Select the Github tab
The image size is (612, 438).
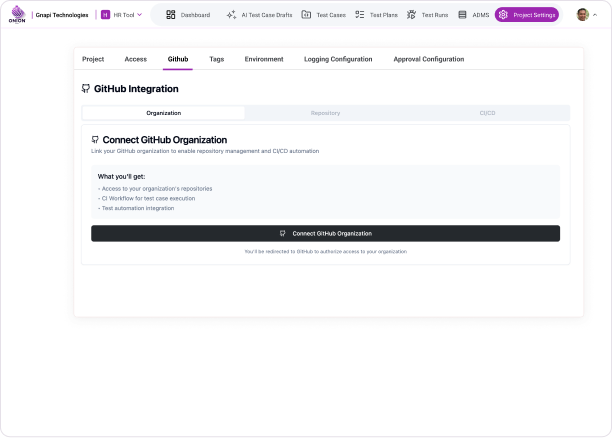click(178, 59)
